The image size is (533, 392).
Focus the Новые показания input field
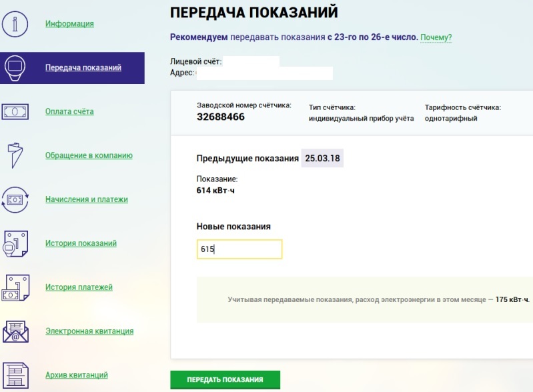click(239, 249)
